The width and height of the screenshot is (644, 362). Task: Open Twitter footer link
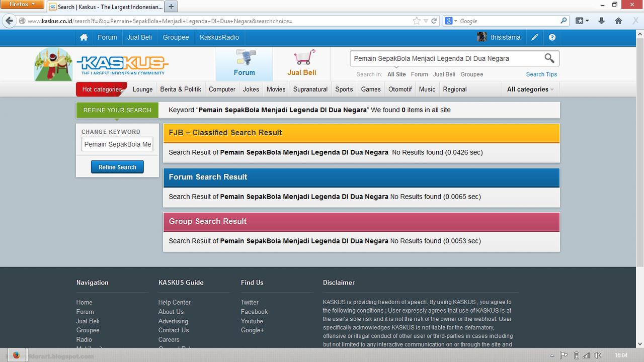(x=250, y=302)
